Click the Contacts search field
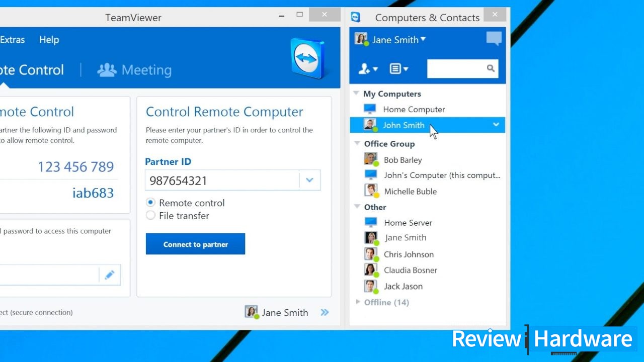Viewport: 644px width, 362px height. (x=462, y=68)
